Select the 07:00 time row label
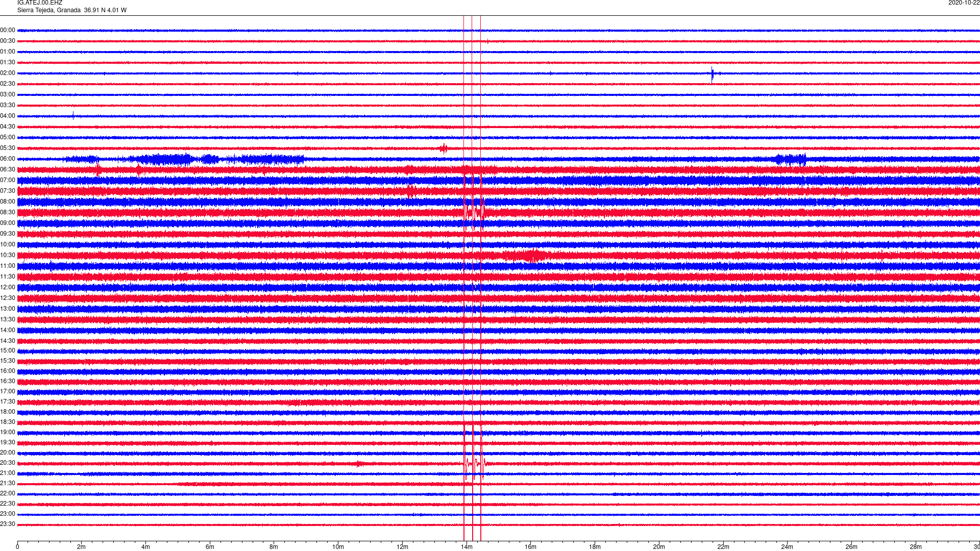 pyautogui.click(x=8, y=181)
